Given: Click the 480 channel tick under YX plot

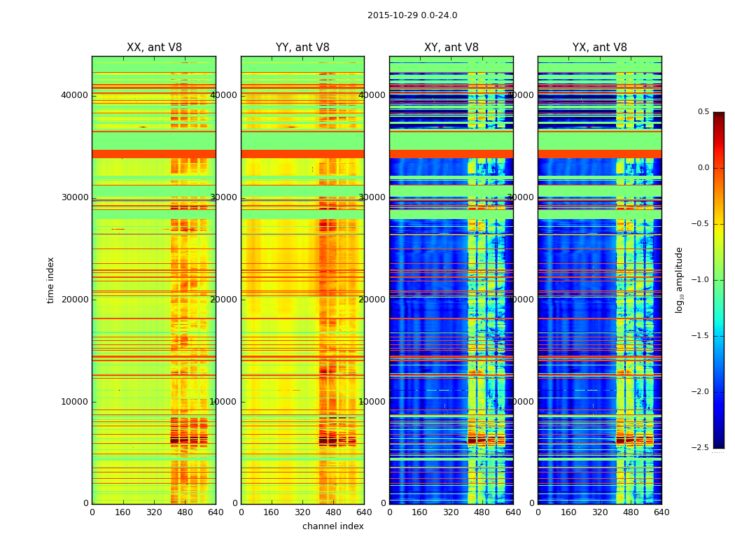Looking at the screenshot, I should point(631,512).
